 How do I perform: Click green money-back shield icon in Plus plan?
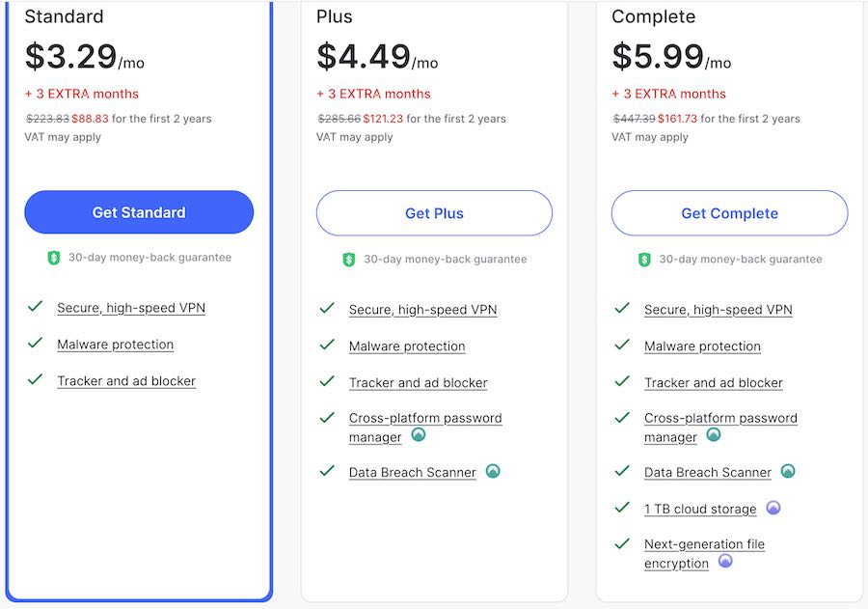click(x=349, y=260)
